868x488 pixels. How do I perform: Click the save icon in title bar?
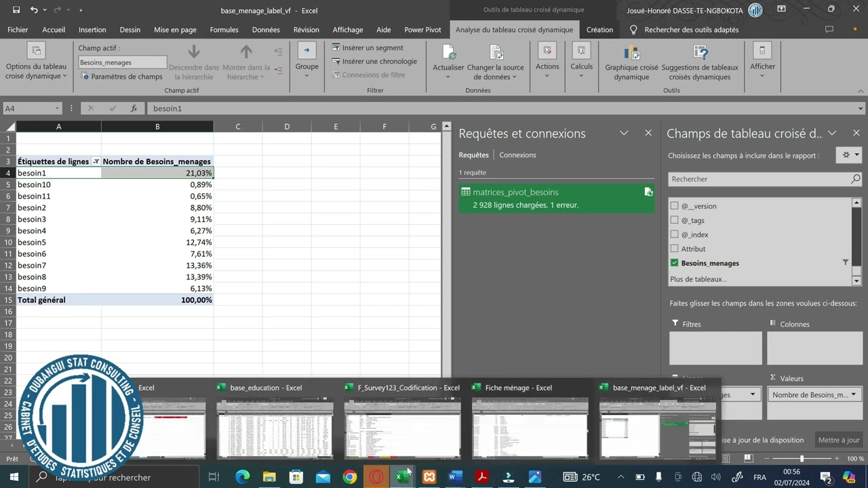pos(16,10)
